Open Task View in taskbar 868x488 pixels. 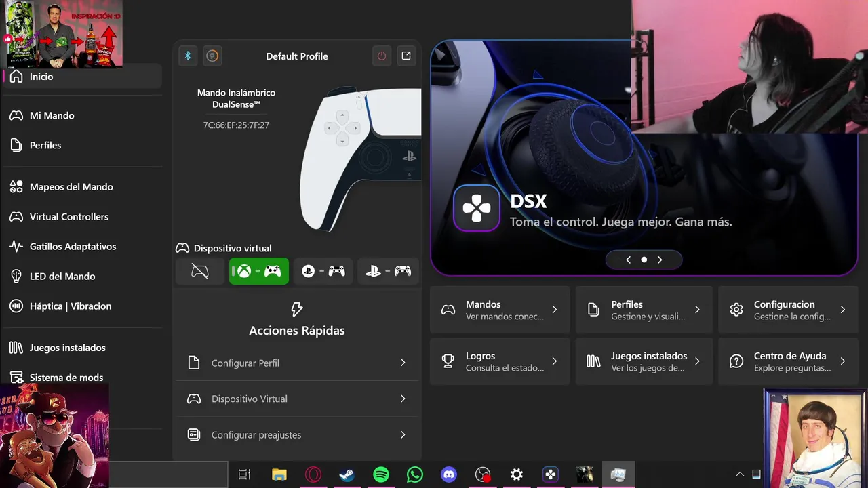244,474
